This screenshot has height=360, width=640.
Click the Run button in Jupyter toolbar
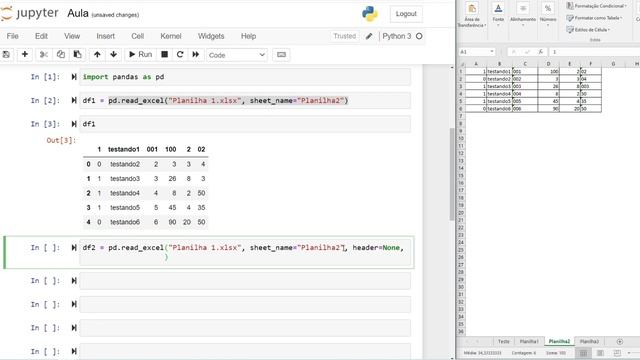point(140,54)
